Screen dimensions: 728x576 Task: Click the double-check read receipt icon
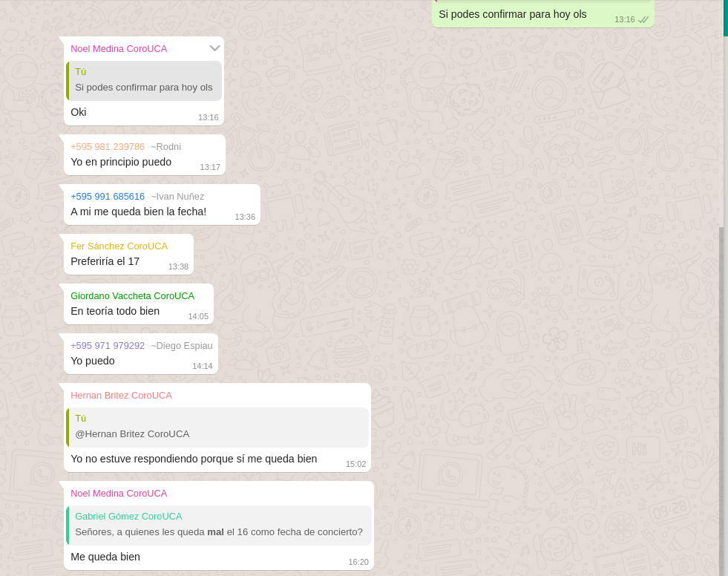tap(643, 19)
